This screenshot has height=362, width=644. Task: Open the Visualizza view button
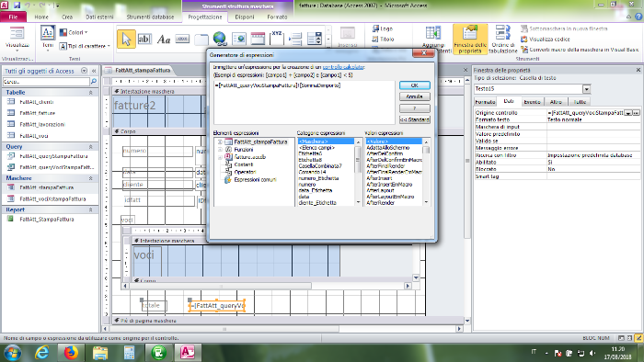(17, 39)
